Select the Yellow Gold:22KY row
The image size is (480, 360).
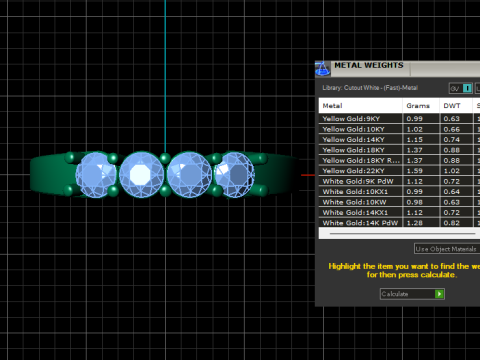tap(399, 171)
